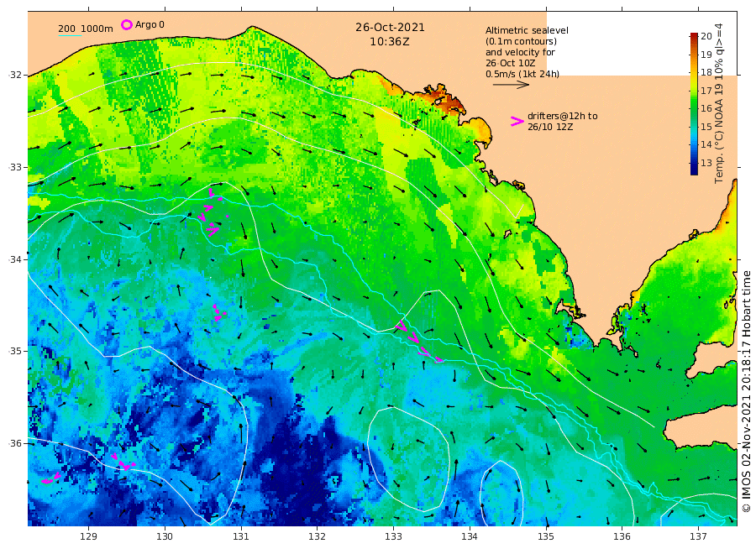Click the date label 26-Oct-2021

click(x=390, y=28)
